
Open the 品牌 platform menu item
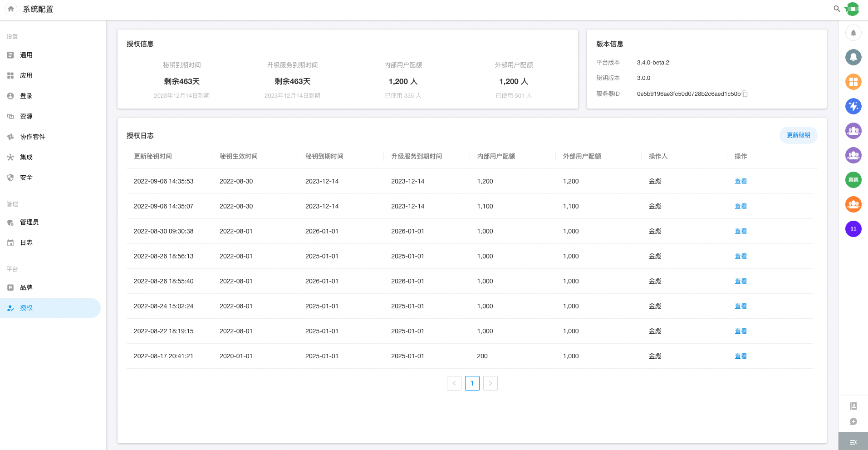[x=26, y=287]
